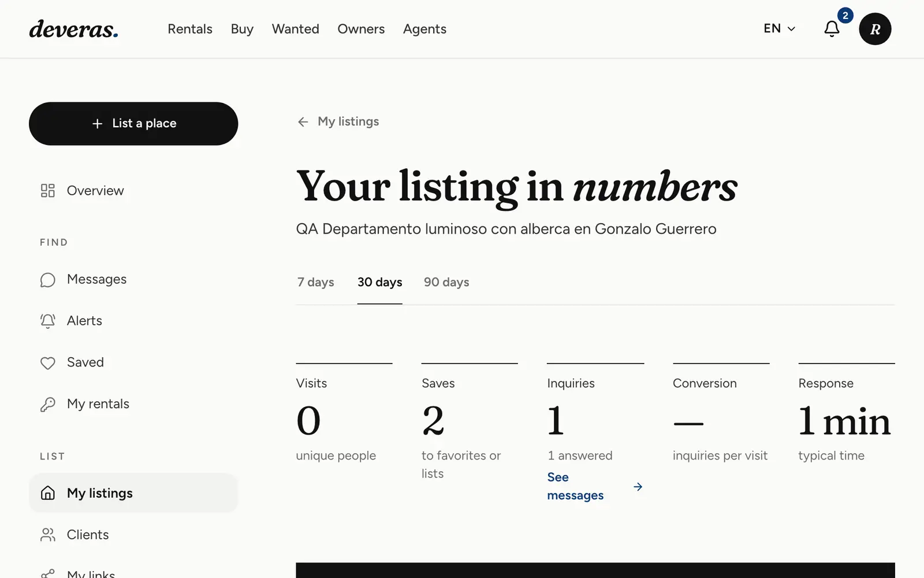Switch to the 7 days tab

click(x=315, y=282)
